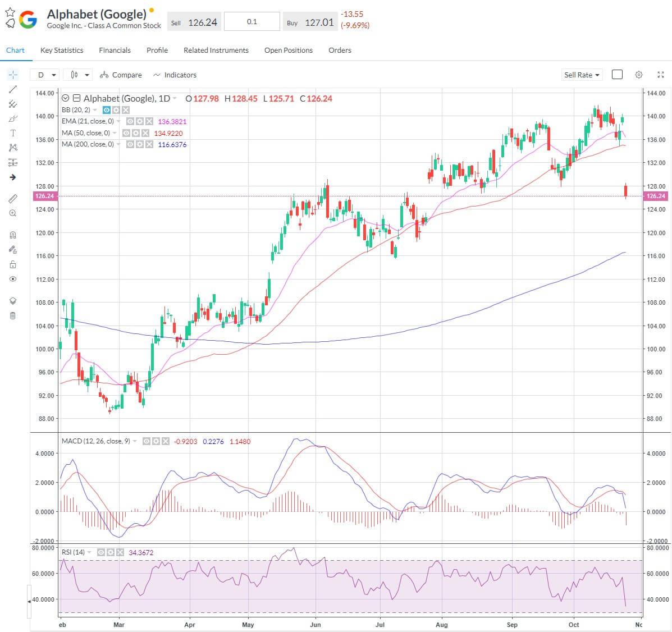This screenshot has height=632, width=672.
Task: Open the D timeframe interval dropdown
Action: 44,75
